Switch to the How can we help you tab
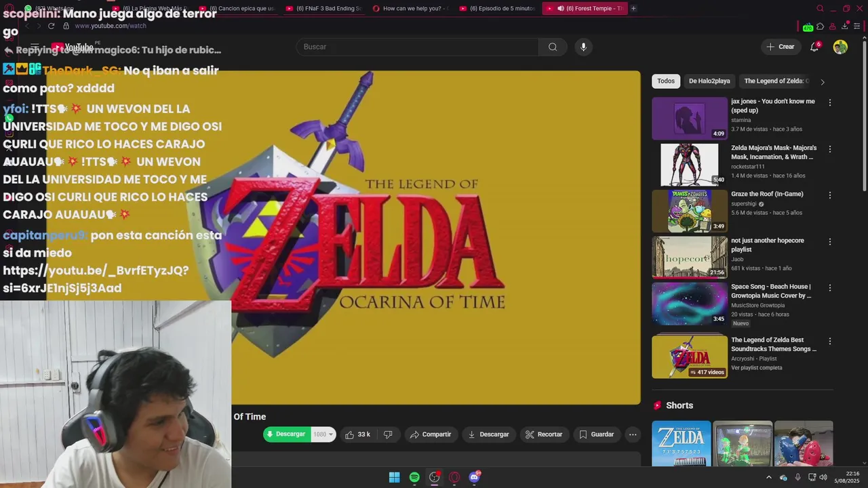 tap(410, 8)
